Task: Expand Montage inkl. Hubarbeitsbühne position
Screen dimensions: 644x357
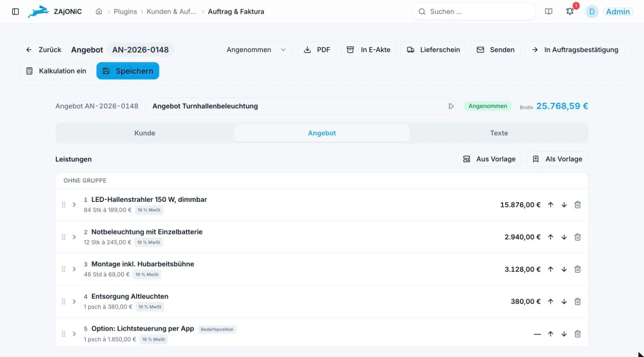Action: pos(74,269)
